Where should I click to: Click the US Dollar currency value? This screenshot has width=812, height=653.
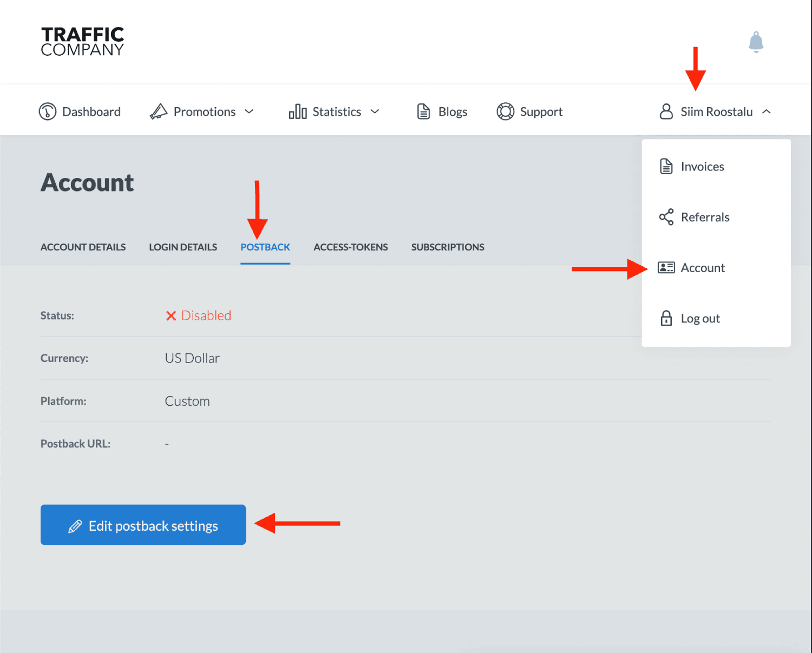click(x=192, y=358)
